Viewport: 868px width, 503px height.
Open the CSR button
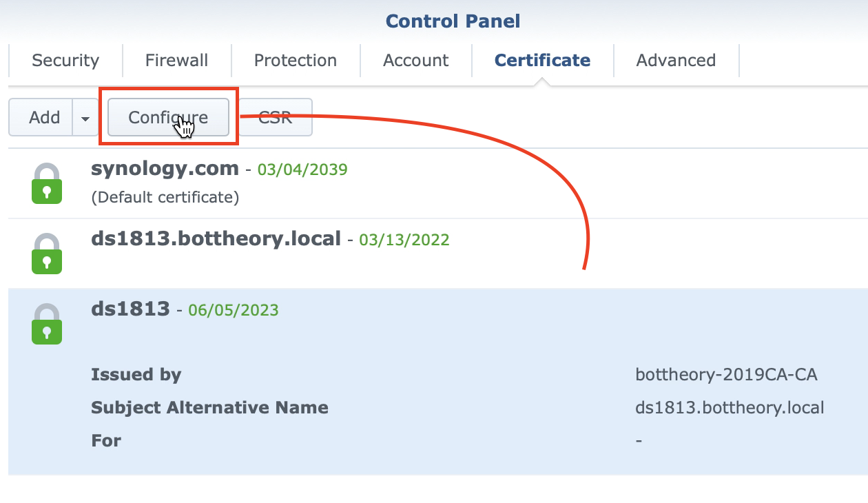276,118
